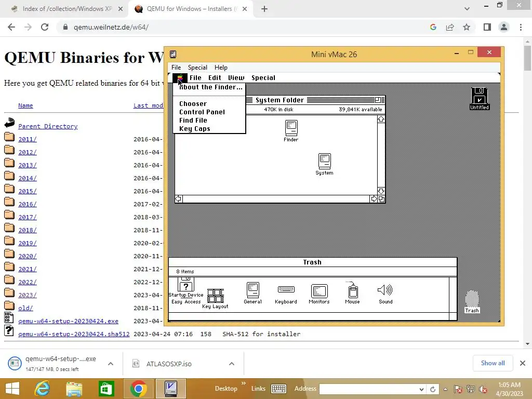Expand the qemu-w64-setup download options chevron

point(111,364)
